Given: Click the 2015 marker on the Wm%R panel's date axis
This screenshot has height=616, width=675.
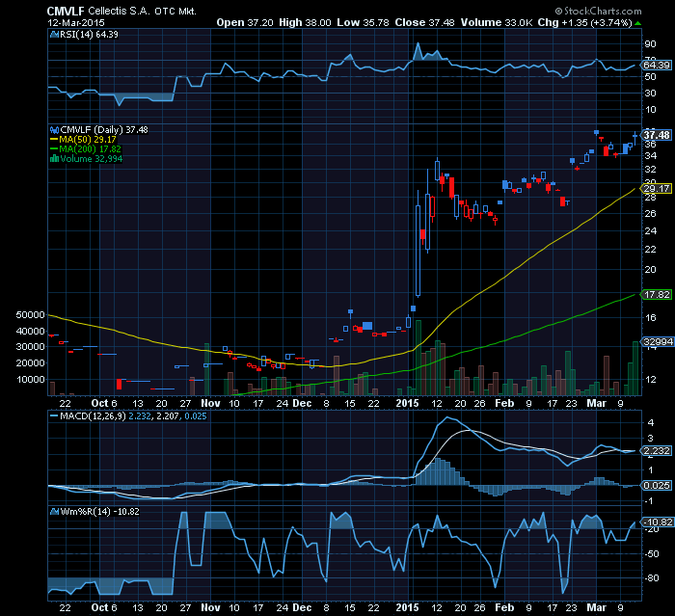Looking at the screenshot, I should click(x=407, y=608).
